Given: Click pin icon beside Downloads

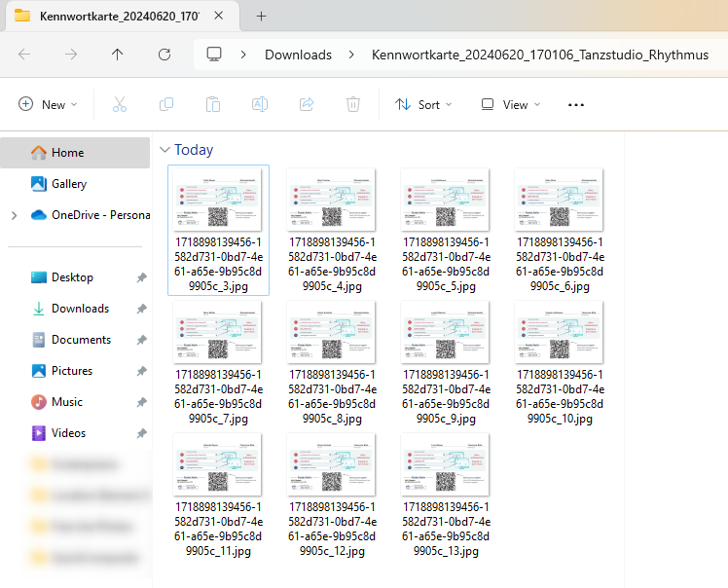Looking at the screenshot, I should click(141, 309).
